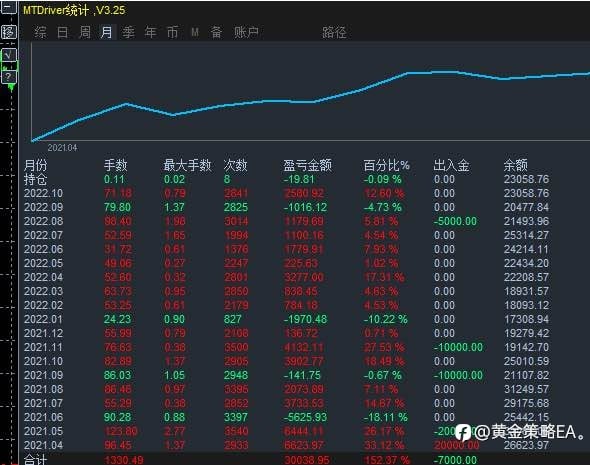The width and height of the screenshot is (590, 465).
Task: Select the 2022.10 month row label
Action: 43,193
